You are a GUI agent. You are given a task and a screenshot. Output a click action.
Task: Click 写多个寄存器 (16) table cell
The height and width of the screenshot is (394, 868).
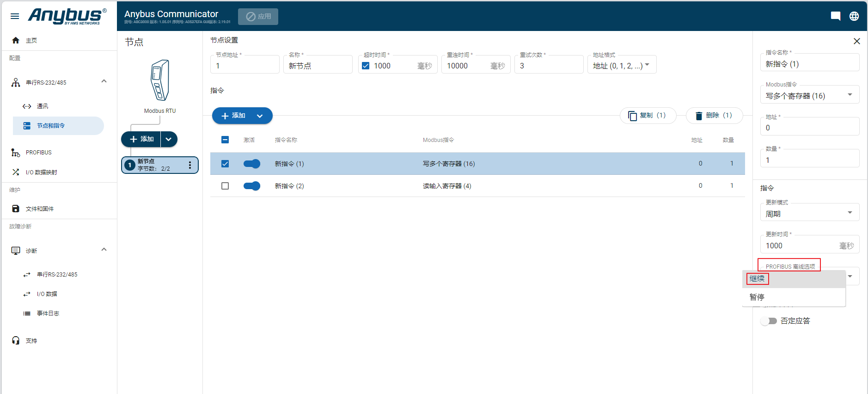click(x=449, y=164)
